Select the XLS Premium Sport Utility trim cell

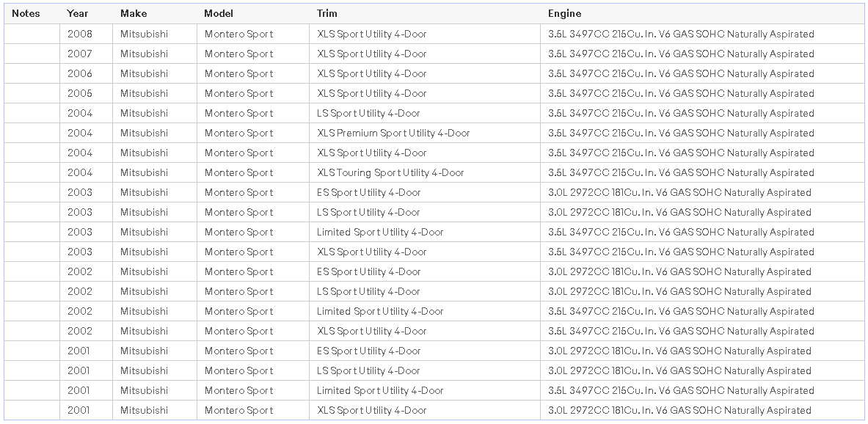393,133
